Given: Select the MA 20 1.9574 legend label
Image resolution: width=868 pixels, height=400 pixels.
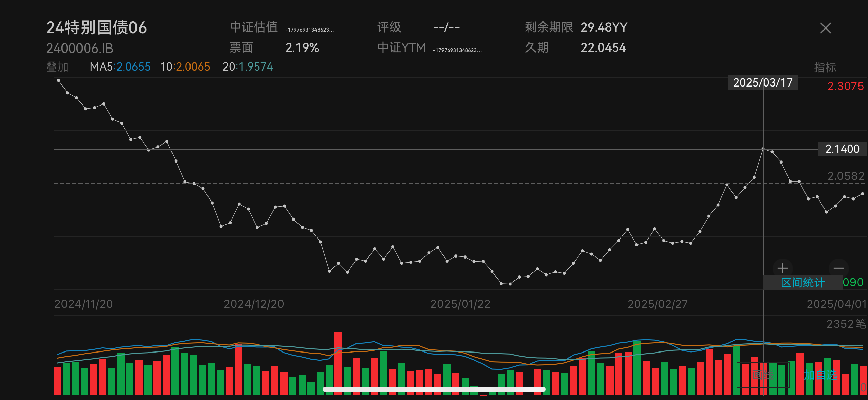Looking at the screenshot, I should pos(248,67).
